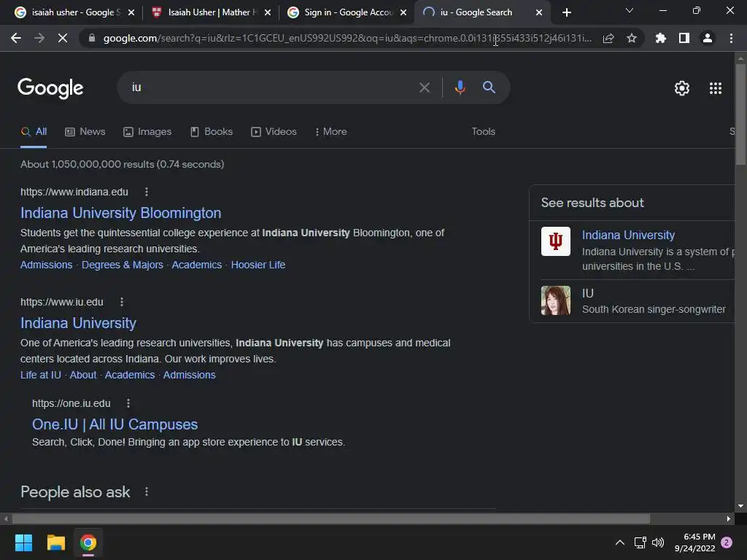Open One.IU All IU Campuses result
The width and height of the screenshot is (747, 560).
[115, 424]
